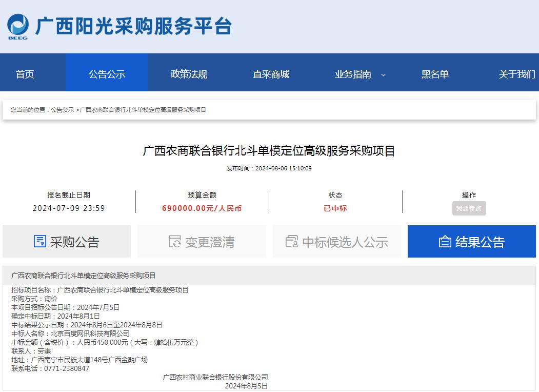
Task: Click the 结果公告 clipboard icon
Action: click(445, 242)
